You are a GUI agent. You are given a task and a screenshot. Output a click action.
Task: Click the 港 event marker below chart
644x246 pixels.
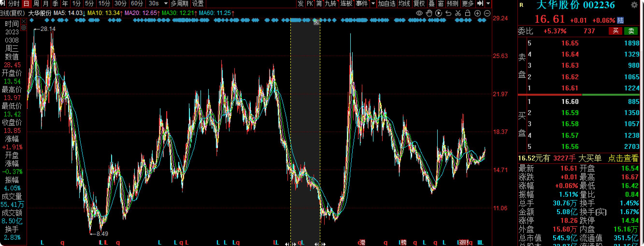362,242
